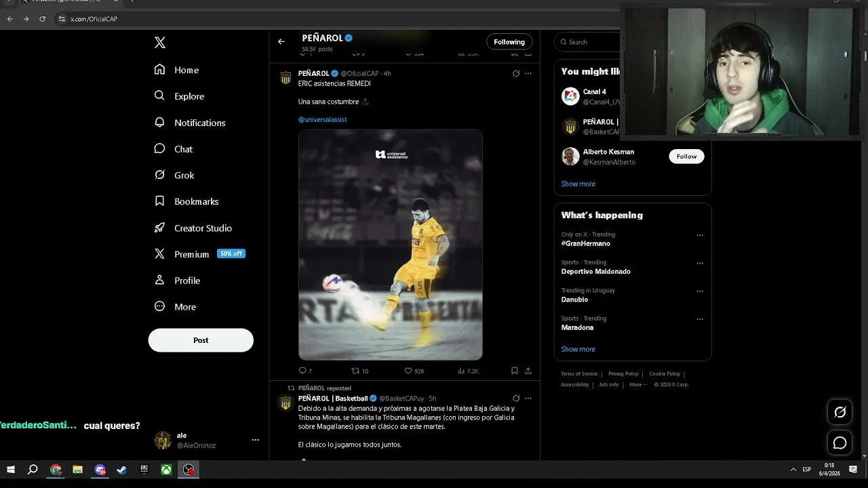Reply to the post with 7 comments
The height and width of the screenshot is (488, 868).
click(305, 371)
